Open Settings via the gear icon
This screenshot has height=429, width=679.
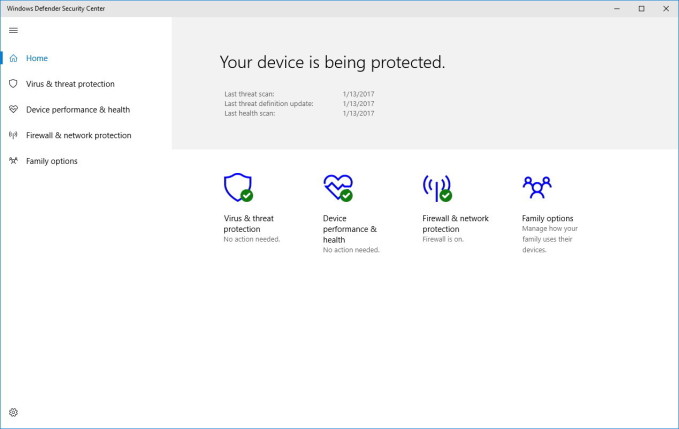tap(13, 412)
